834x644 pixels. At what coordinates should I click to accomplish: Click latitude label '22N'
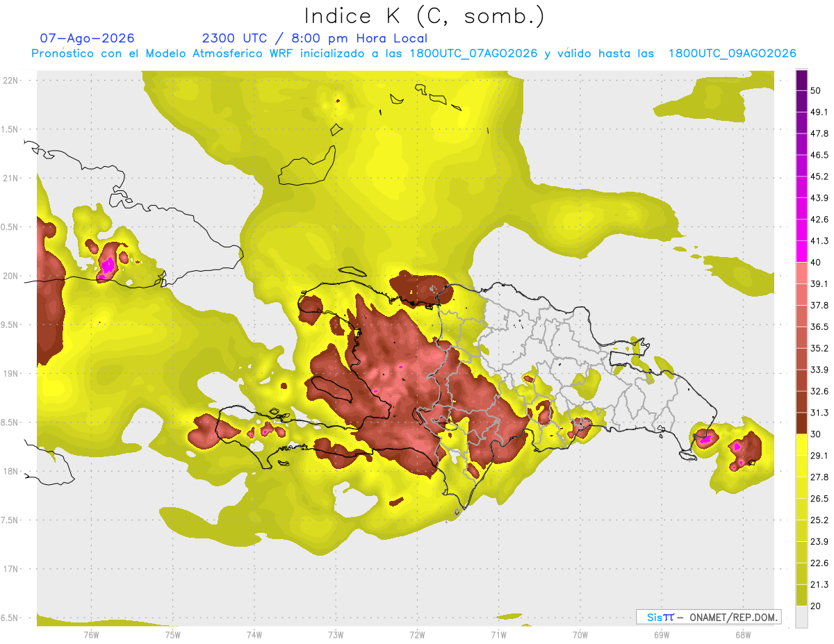point(12,80)
